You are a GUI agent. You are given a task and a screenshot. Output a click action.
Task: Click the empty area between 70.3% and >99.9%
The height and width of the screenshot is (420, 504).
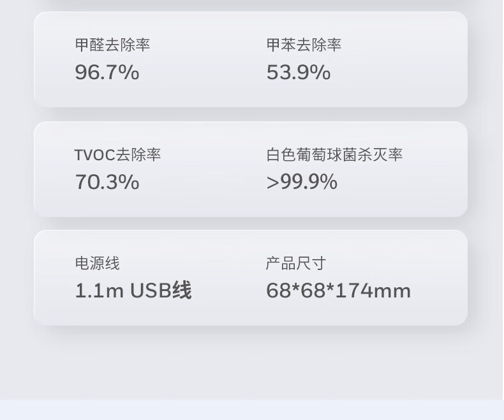tap(204, 183)
